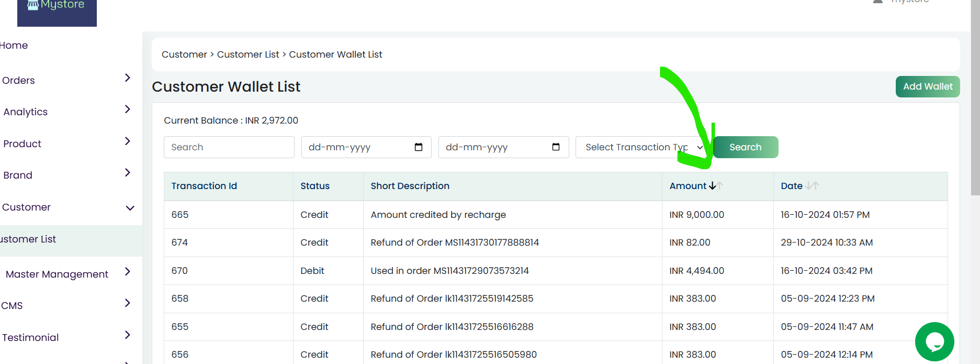This screenshot has height=364, width=980.
Task: Click the date 29-10-2024 10:33 AM
Action: pyautogui.click(x=827, y=242)
